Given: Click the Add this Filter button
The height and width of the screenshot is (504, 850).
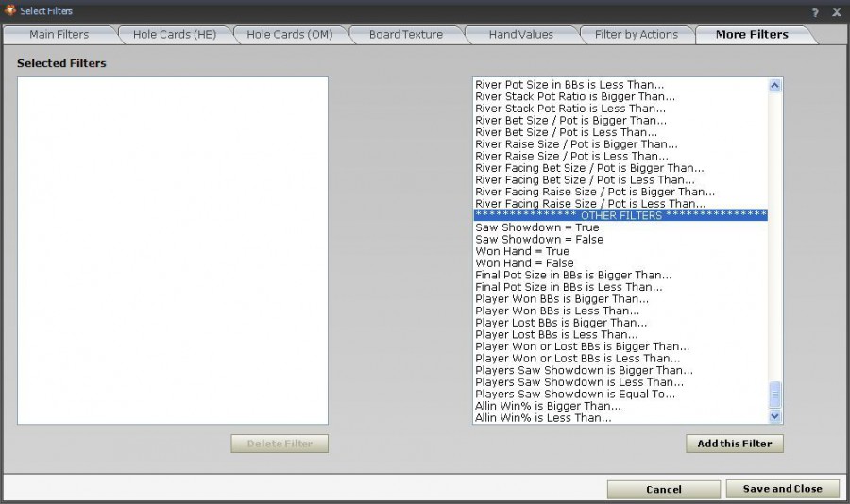Looking at the screenshot, I should click(x=734, y=444).
